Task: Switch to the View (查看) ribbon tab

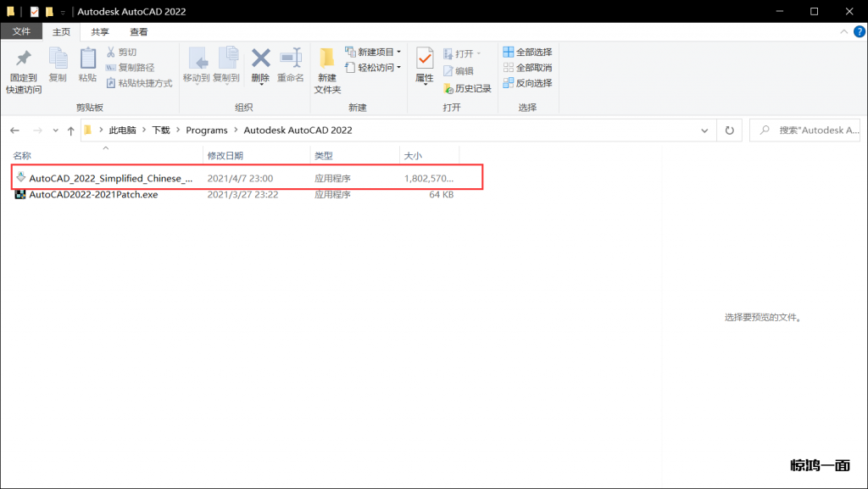Action: point(138,32)
